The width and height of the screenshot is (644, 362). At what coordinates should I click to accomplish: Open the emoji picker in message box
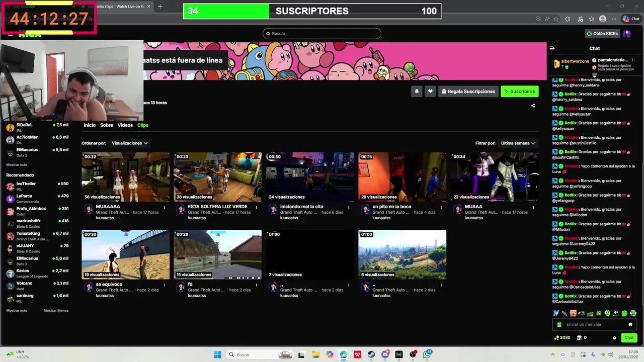(x=630, y=324)
